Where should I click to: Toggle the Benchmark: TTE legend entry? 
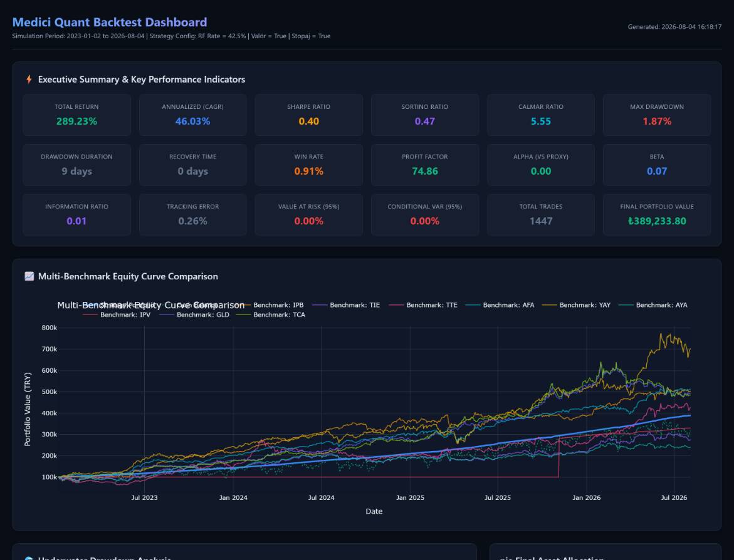(x=422, y=305)
